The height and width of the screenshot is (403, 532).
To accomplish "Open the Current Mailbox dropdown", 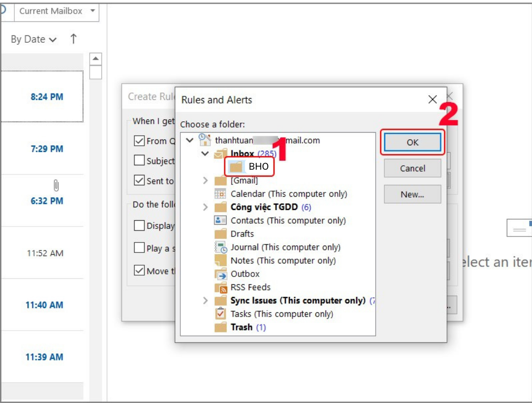I will (92, 11).
